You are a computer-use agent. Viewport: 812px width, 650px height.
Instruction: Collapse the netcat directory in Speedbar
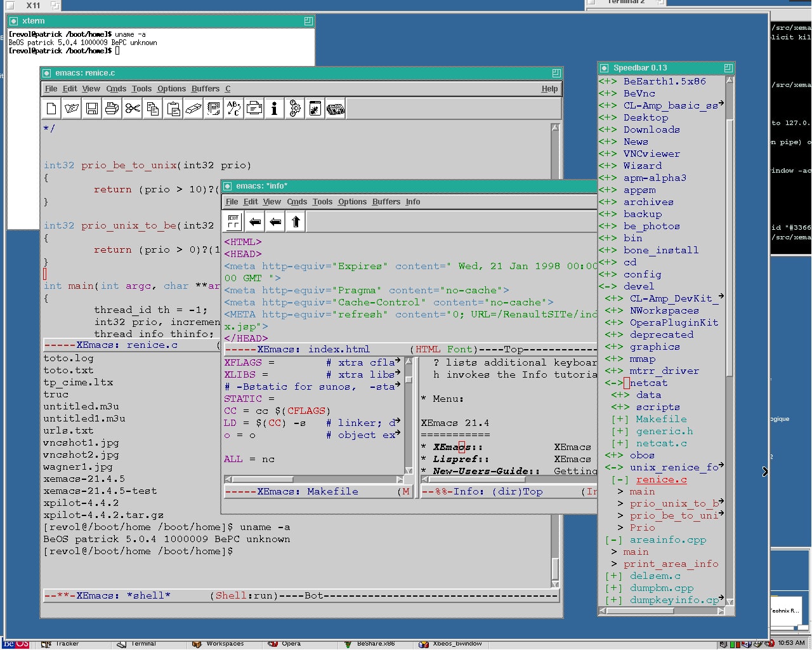[x=613, y=383]
